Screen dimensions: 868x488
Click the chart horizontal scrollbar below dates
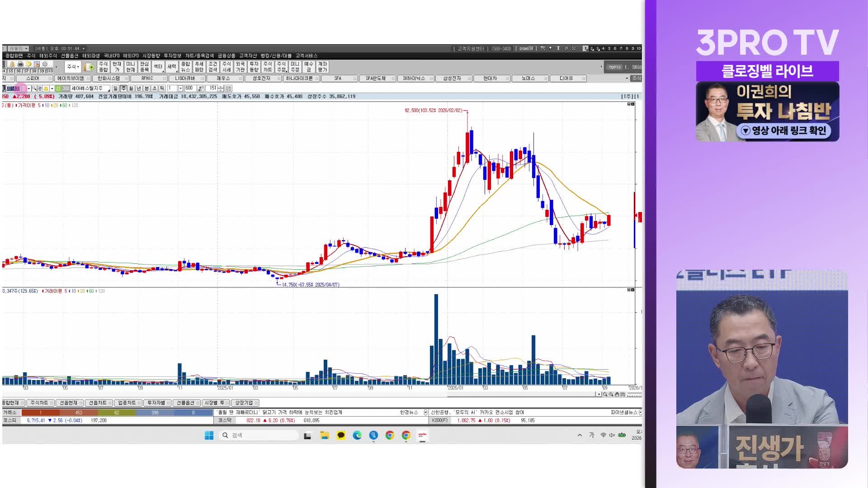(298, 394)
